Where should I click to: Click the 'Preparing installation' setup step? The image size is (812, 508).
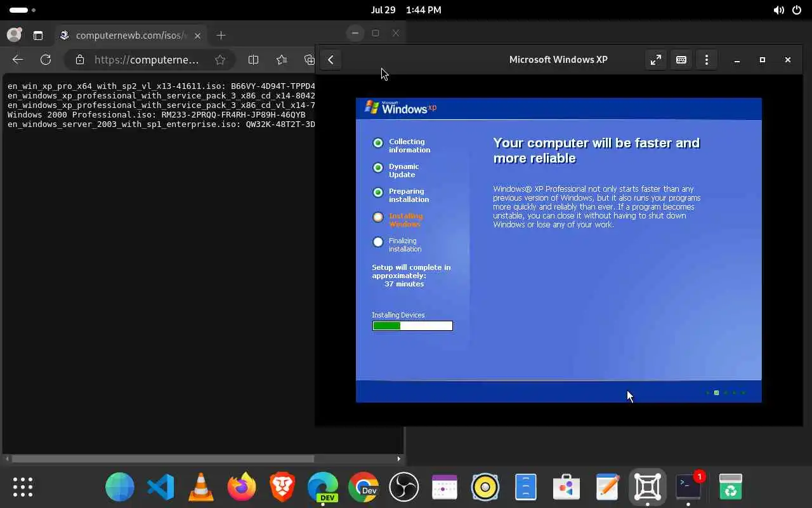[409, 195]
